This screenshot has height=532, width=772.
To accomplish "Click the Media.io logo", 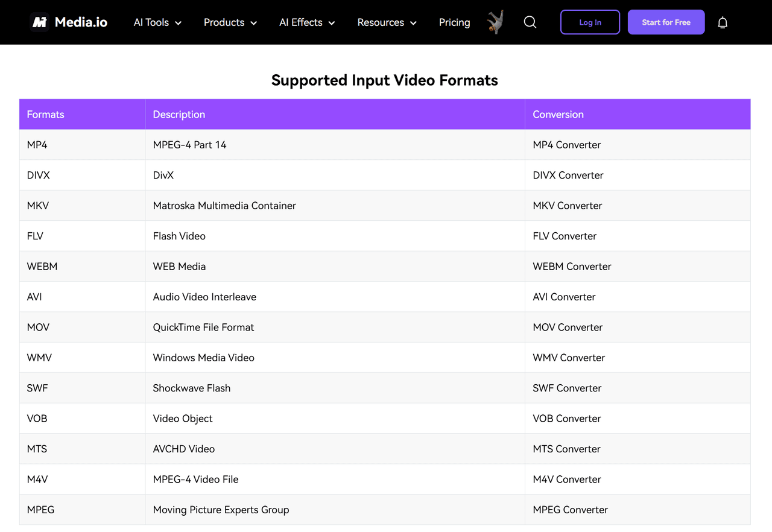I will click(69, 22).
